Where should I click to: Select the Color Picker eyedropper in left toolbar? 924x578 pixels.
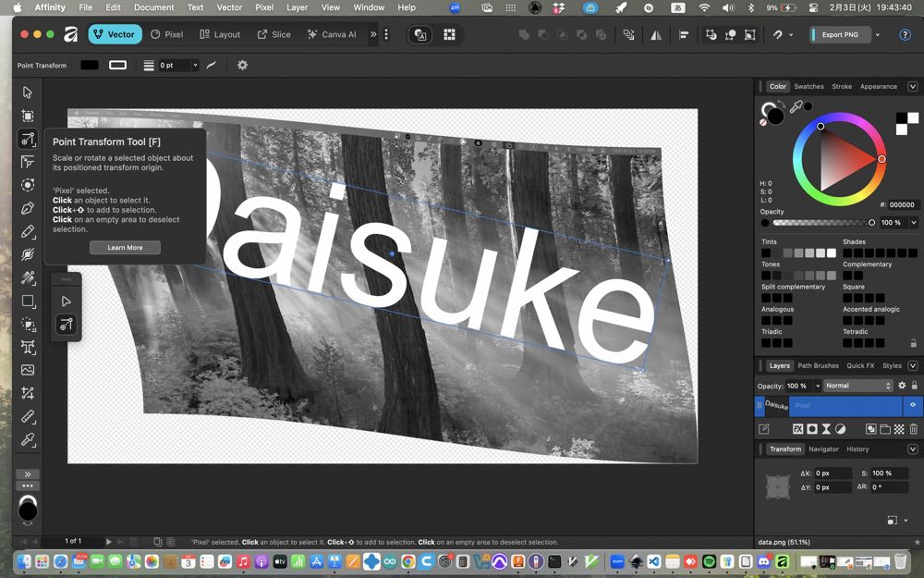pyautogui.click(x=28, y=440)
